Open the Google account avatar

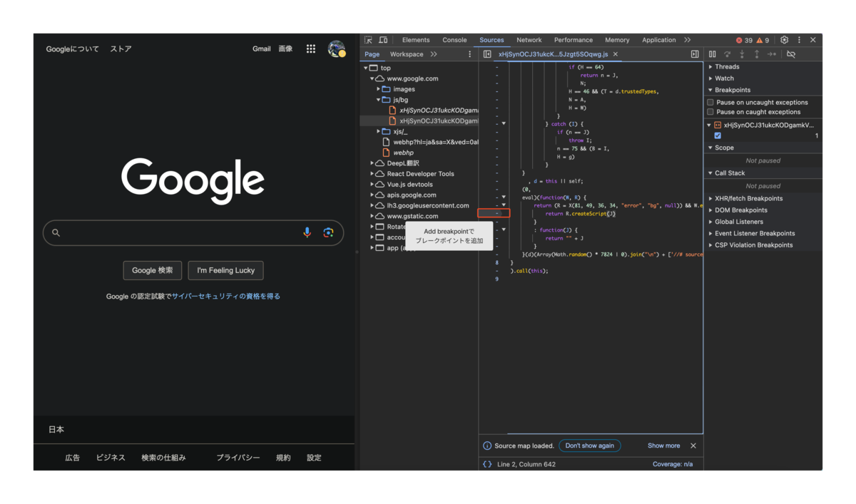click(x=336, y=48)
